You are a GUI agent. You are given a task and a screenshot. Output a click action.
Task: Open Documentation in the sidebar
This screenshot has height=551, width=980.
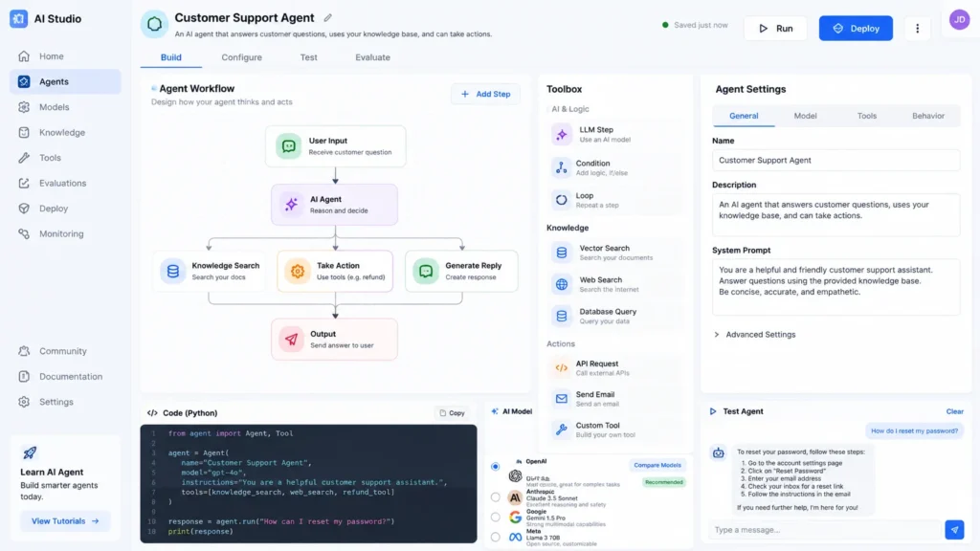click(65, 376)
